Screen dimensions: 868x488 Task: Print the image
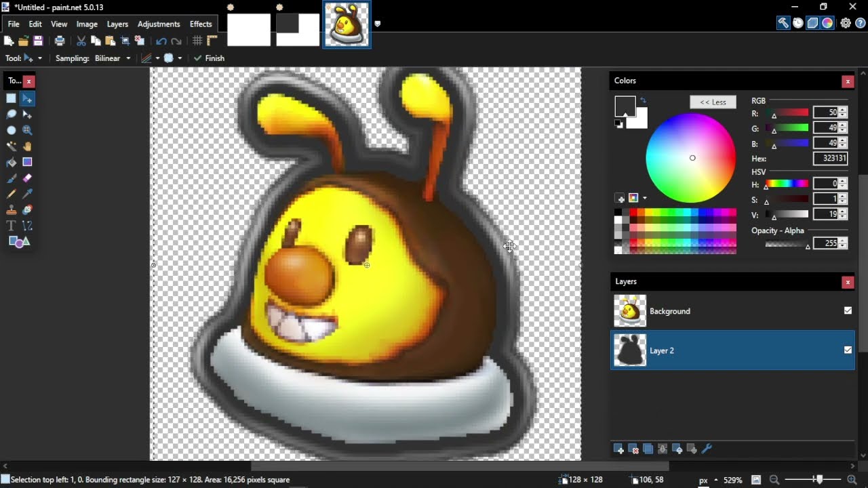click(x=60, y=41)
